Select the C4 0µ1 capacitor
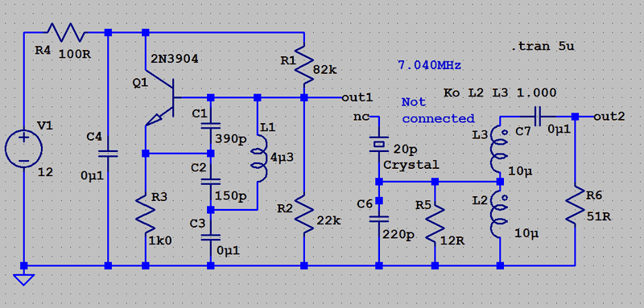The image size is (644, 308). [108, 154]
